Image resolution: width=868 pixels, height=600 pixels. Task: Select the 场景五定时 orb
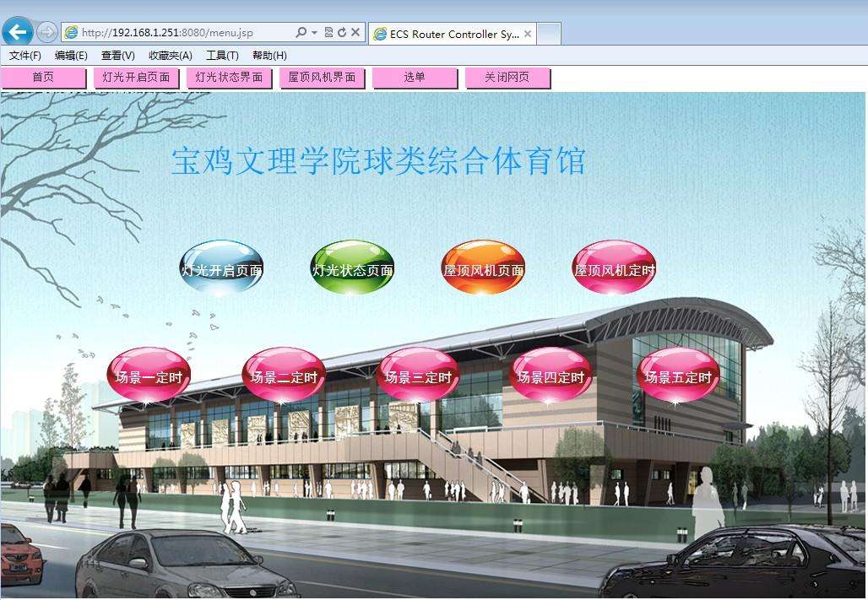pyautogui.click(x=677, y=376)
